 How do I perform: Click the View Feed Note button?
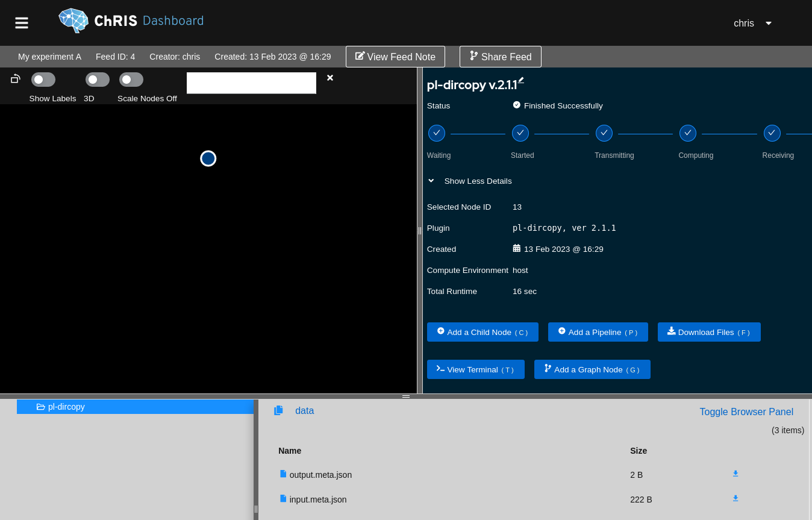pos(395,57)
